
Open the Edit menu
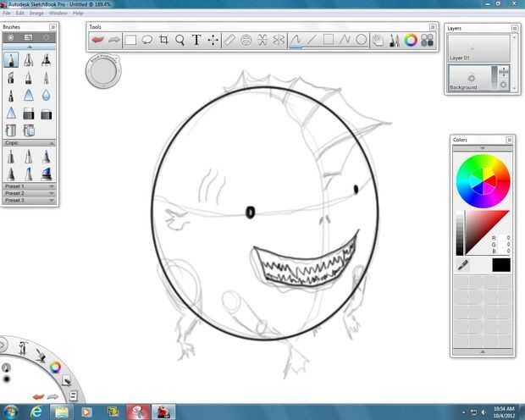click(x=19, y=13)
